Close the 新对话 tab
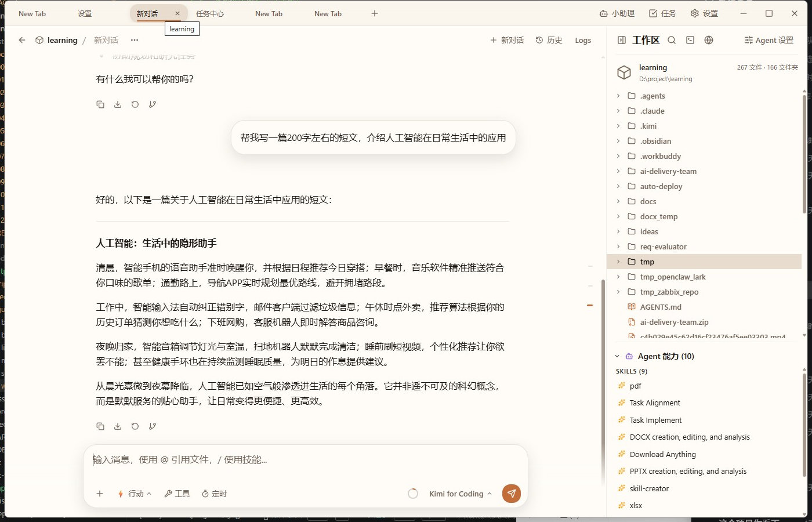 [177, 13]
